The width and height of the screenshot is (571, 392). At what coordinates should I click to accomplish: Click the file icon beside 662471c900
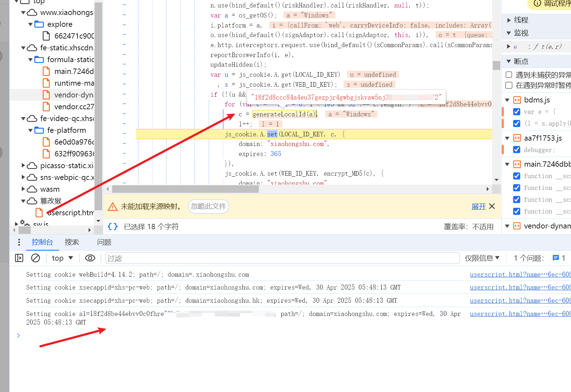pos(46,36)
